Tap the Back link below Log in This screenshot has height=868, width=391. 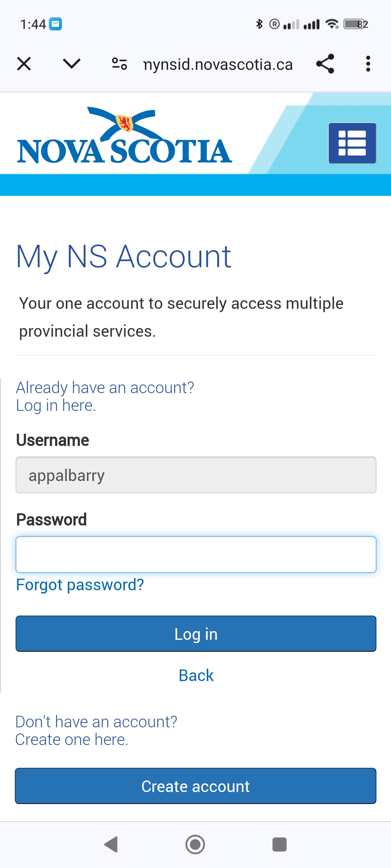pyautogui.click(x=196, y=675)
